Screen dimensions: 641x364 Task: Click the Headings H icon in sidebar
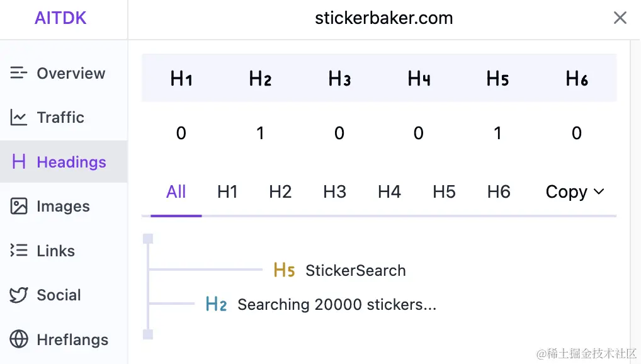point(19,162)
